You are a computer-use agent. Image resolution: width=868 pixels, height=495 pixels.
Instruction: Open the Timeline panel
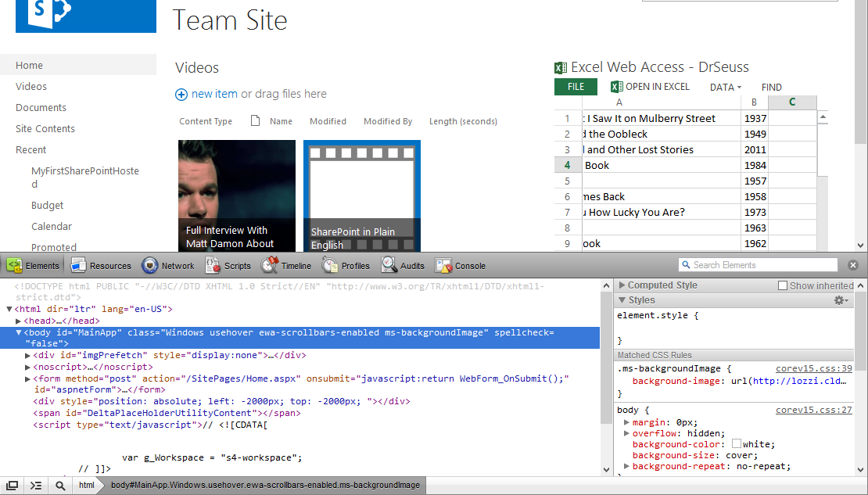coord(286,266)
